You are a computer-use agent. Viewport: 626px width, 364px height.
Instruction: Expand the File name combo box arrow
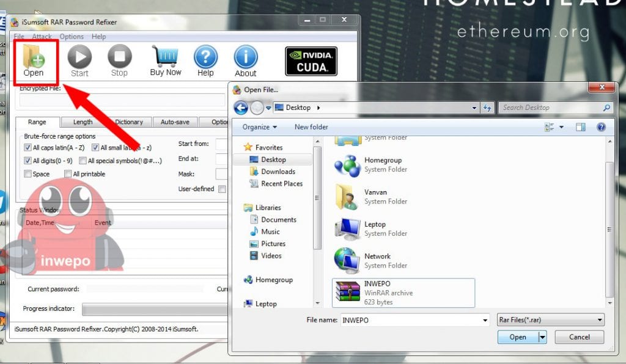(485, 320)
